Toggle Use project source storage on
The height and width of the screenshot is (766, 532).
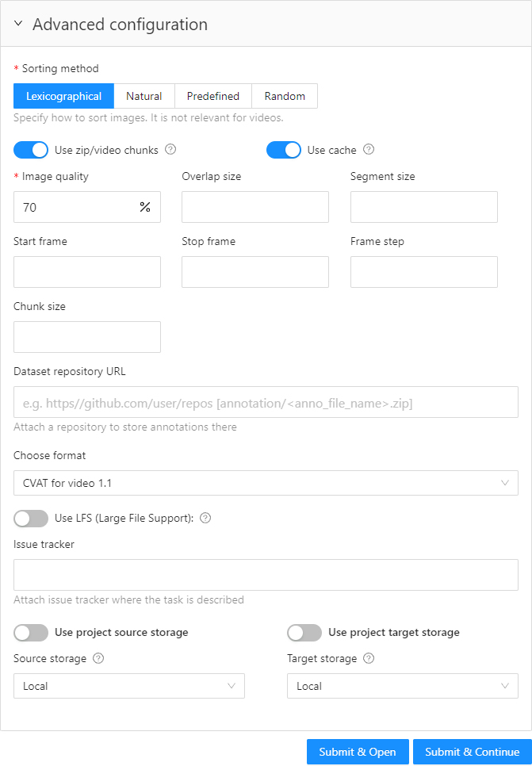point(31,633)
